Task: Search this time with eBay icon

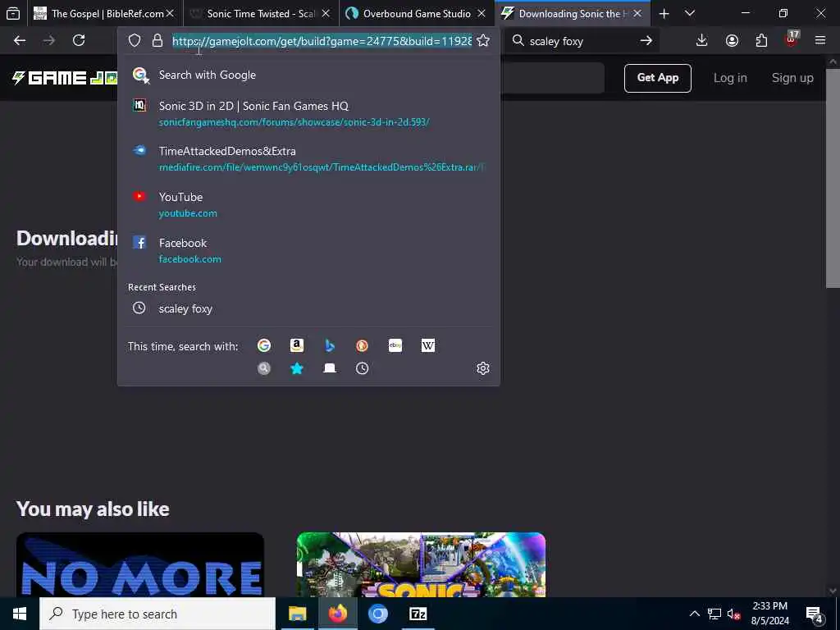Action: pos(395,345)
